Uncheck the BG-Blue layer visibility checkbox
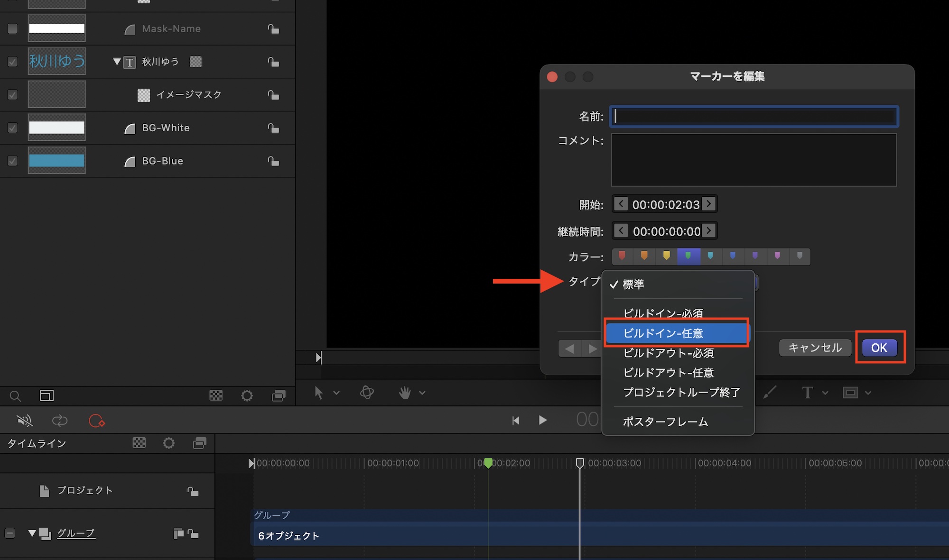The image size is (949, 560). pos(13,161)
